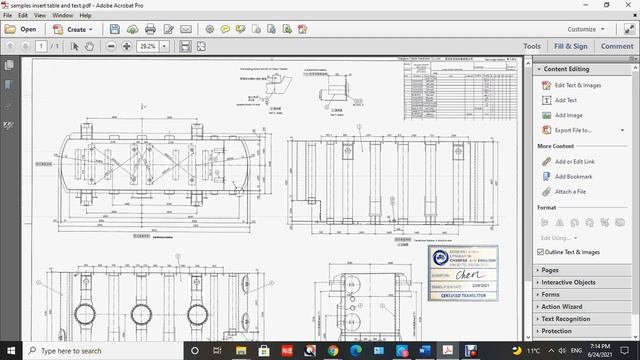
Task: Click the Windows Start button
Action: [x=11, y=351]
